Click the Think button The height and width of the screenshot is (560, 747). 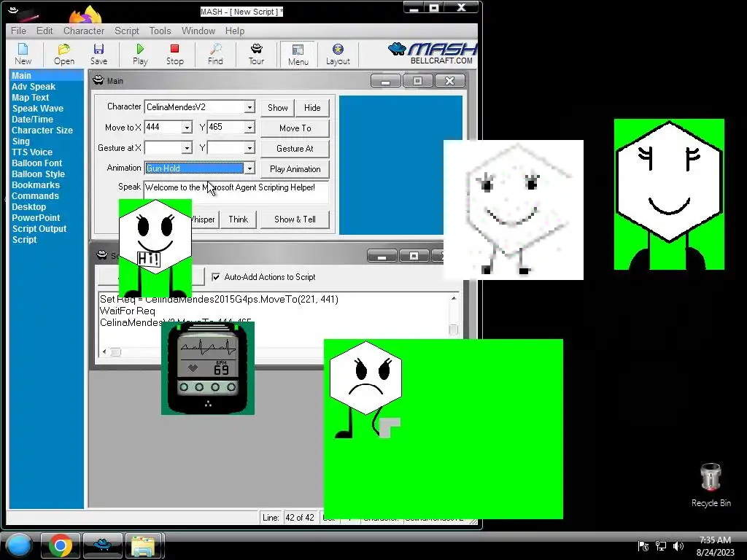(239, 219)
